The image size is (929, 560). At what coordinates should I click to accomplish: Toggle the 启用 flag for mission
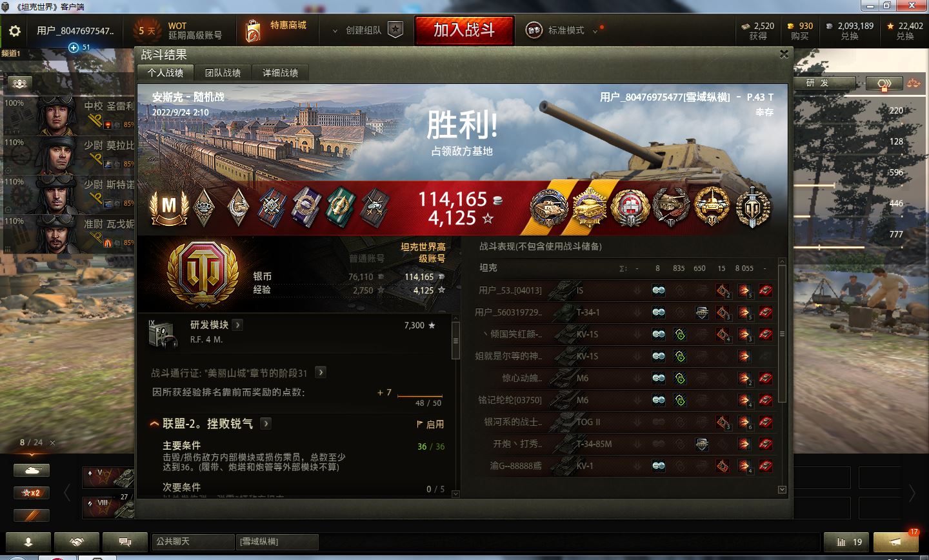[x=430, y=424]
